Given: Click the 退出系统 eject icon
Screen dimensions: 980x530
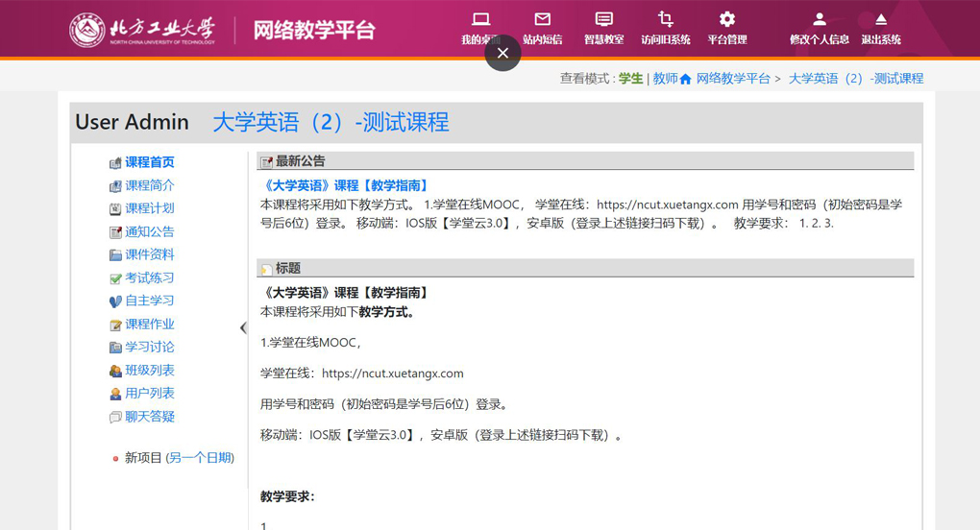Looking at the screenshot, I should pyautogui.click(x=880, y=20).
